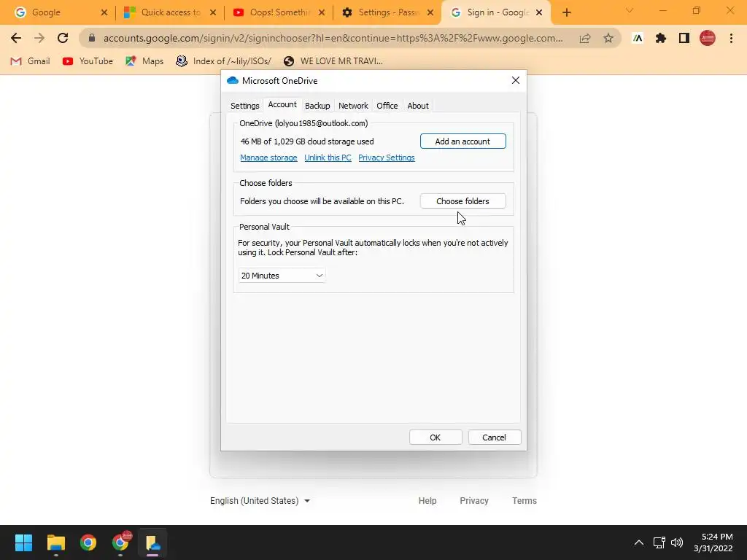The width and height of the screenshot is (747, 560).
Task: Open the Privacy Settings link
Action: [387, 157]
